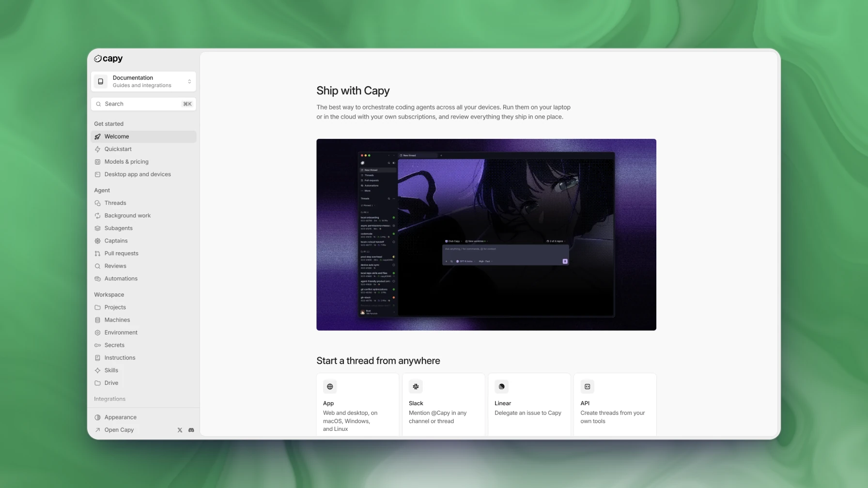Click the Desktop app and devices icon
868x488 pixels.
(97, 174)
